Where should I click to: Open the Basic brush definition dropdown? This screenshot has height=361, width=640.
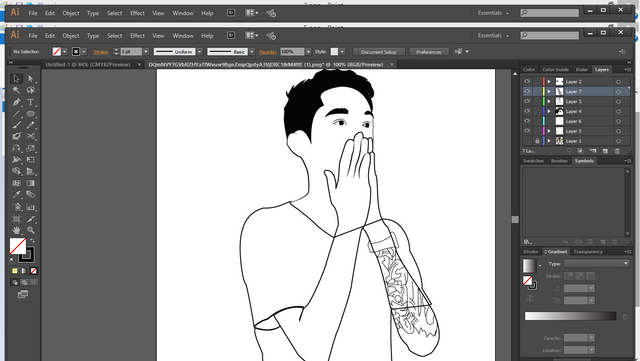(252, 52)
